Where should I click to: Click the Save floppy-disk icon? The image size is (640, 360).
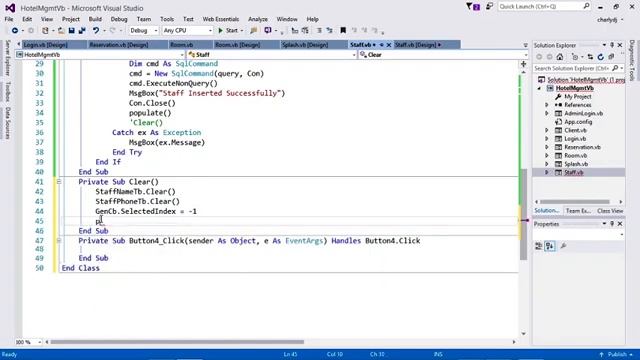71,31
